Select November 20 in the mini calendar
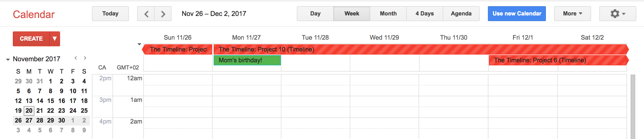644x139 pixels. 29,111
